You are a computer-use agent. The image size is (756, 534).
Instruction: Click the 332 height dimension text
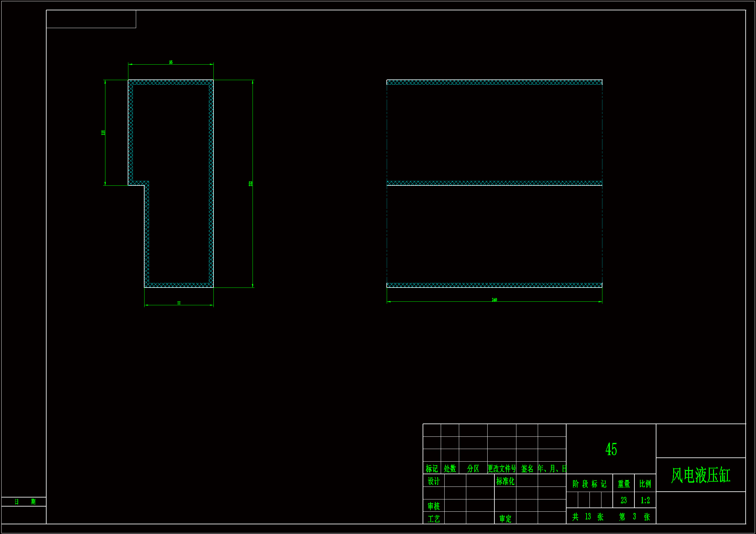coord(251,183)
